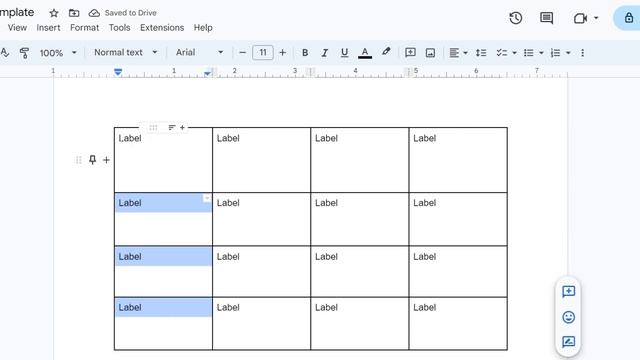This screenshot has height=360, width=640.
Task: Click highlighted Label in the bottom row
Action: [x=130, y=307]
